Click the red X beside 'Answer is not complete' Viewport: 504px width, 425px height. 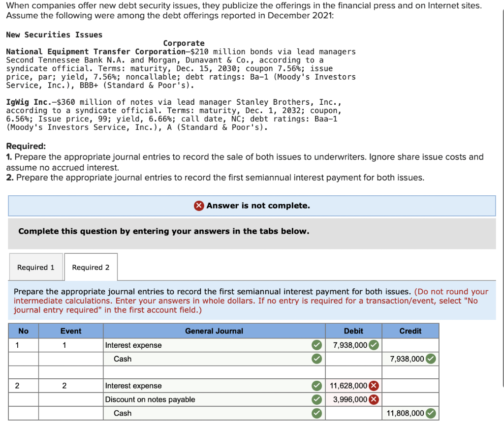pos(199,206)
